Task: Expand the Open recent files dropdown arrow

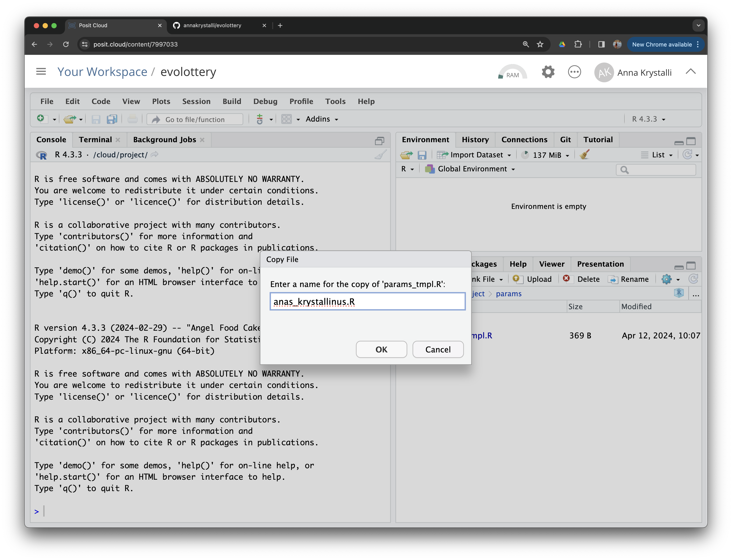Action: click(81, 119)
